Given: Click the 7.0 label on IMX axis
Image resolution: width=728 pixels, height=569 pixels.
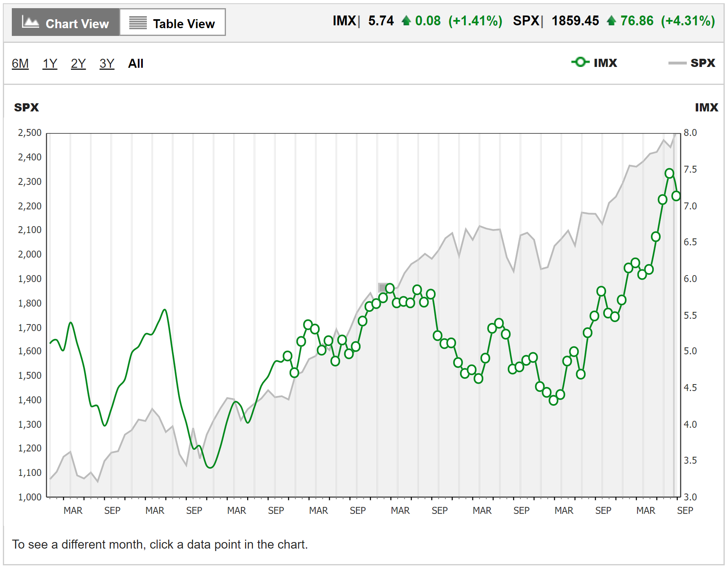Looking at the screenshot, I should coord(690,206).
